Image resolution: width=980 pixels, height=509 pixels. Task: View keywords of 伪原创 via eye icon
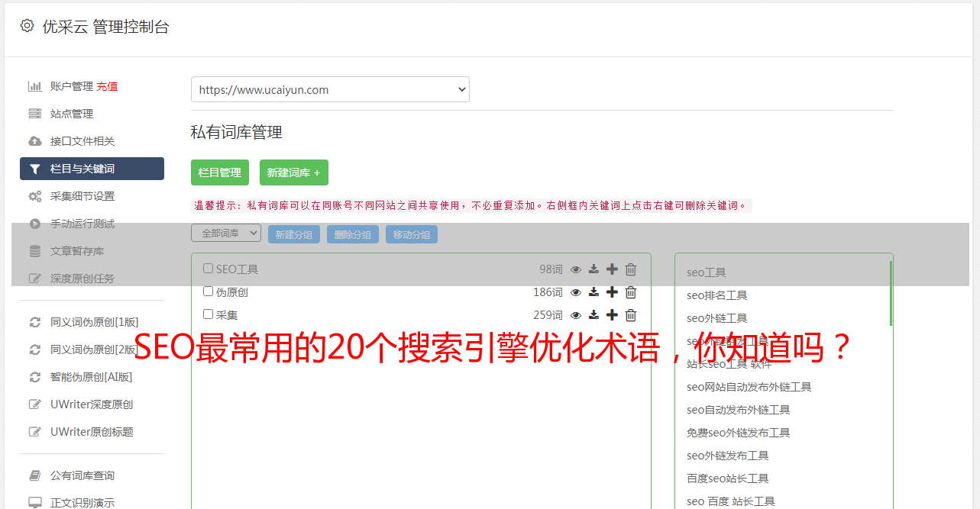tap(576, 292)
